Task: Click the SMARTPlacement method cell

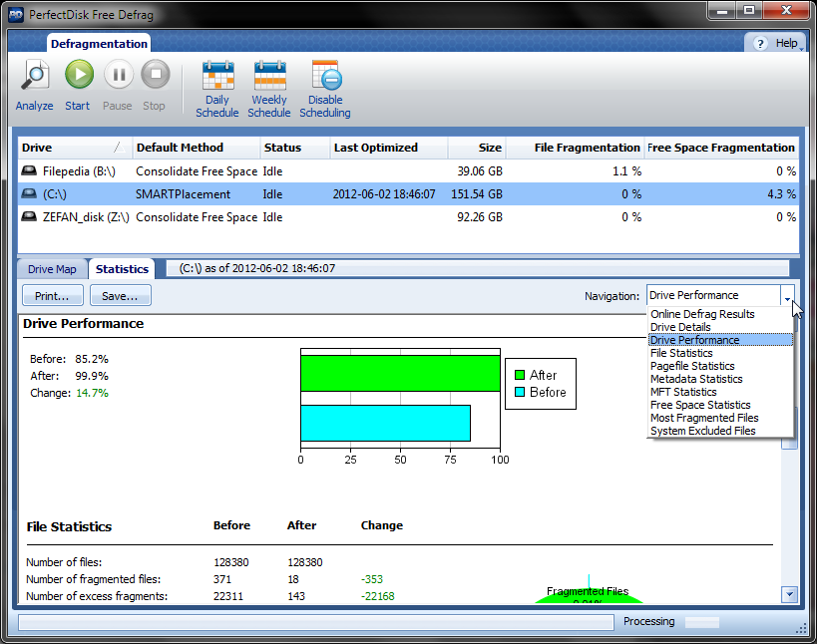Action: (183, 194)
